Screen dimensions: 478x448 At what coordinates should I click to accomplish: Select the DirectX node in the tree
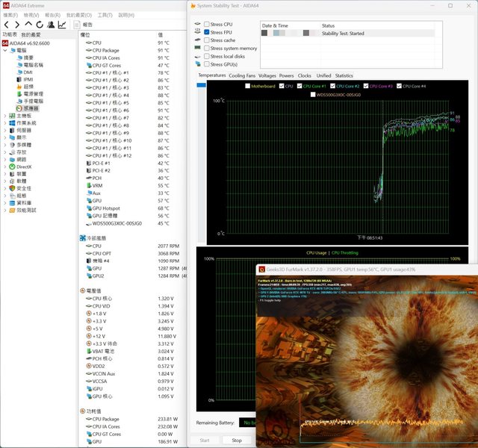24,167
